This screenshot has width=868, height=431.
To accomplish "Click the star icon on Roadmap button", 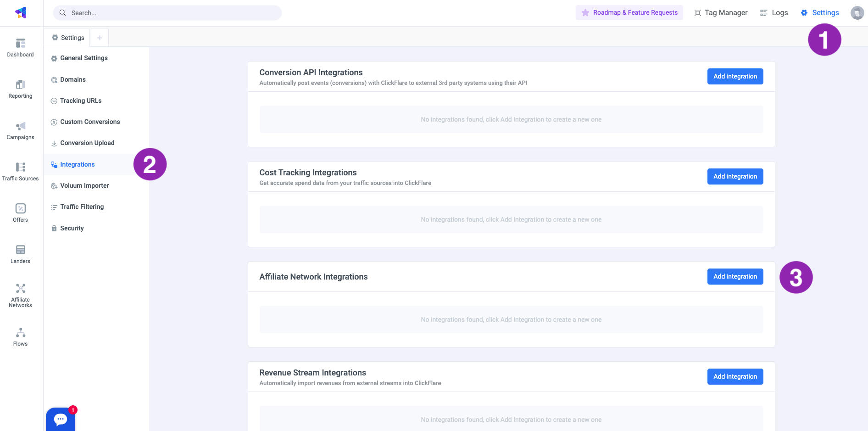I will [x=585, y=13].
